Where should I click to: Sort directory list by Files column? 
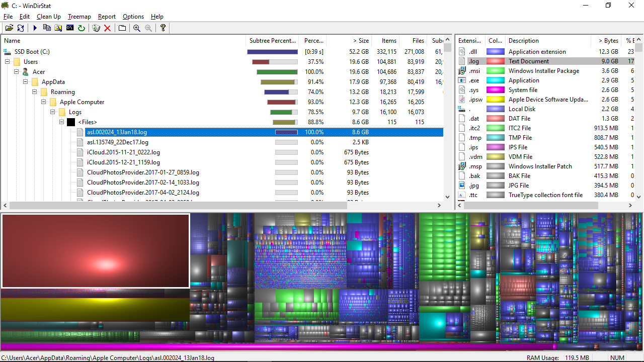point(414,41)
